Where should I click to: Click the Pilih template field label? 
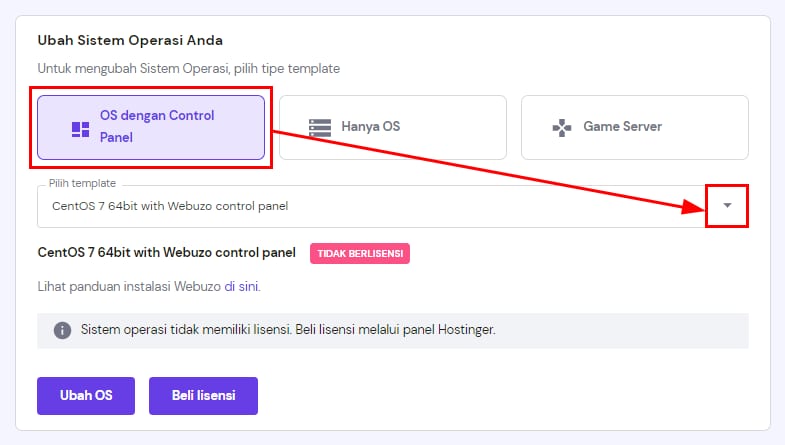pyautogui.click(x=82, y=184)
